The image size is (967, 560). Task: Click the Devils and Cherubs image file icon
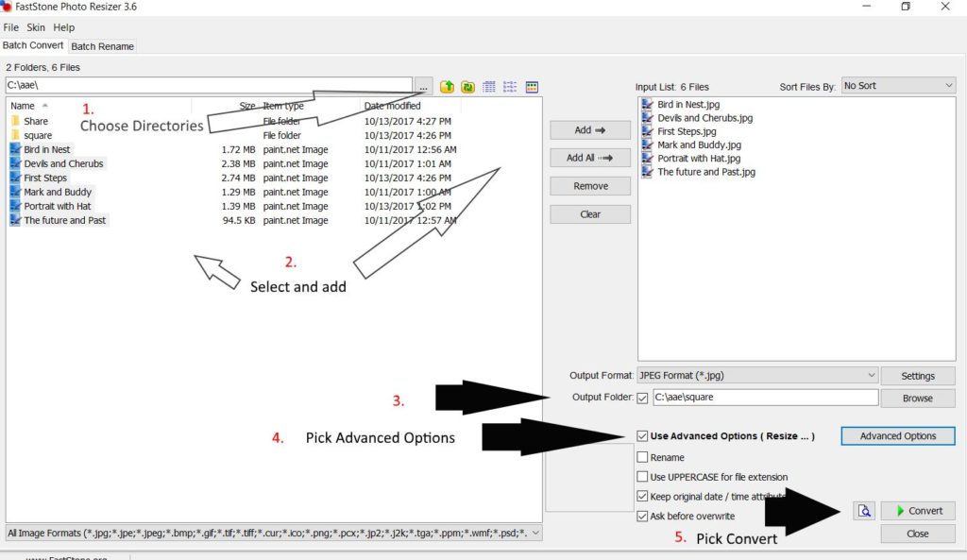pyautogui.click(x=15, y=163)
